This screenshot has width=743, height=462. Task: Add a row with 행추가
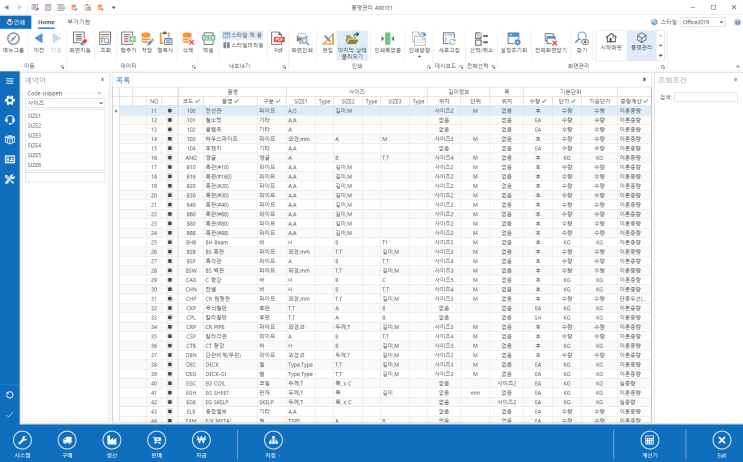click(x=128, y=39)
